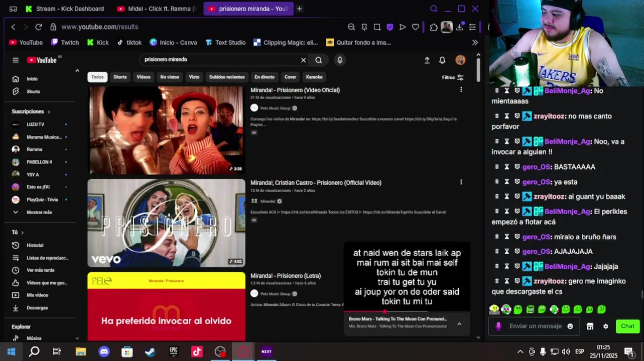Open the browser zoom-out icon in address bar
The image size is (644, 361).
point(351,27)
